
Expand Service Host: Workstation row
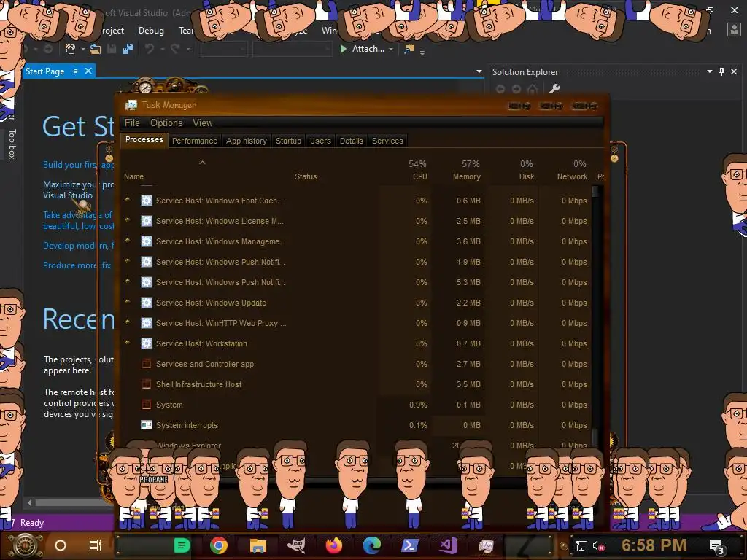click(x=127, y=343)
